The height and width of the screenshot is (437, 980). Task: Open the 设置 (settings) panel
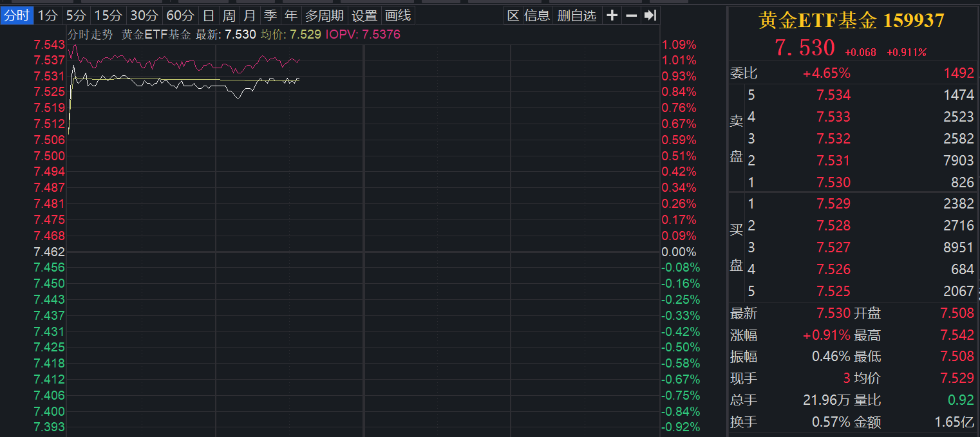(x=364, y=15)
